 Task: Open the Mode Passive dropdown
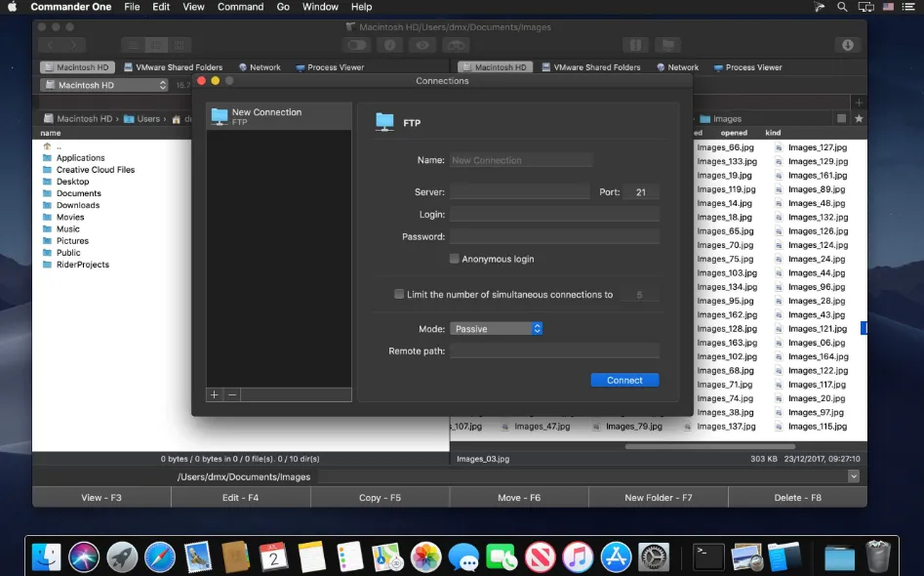point(497,328)
